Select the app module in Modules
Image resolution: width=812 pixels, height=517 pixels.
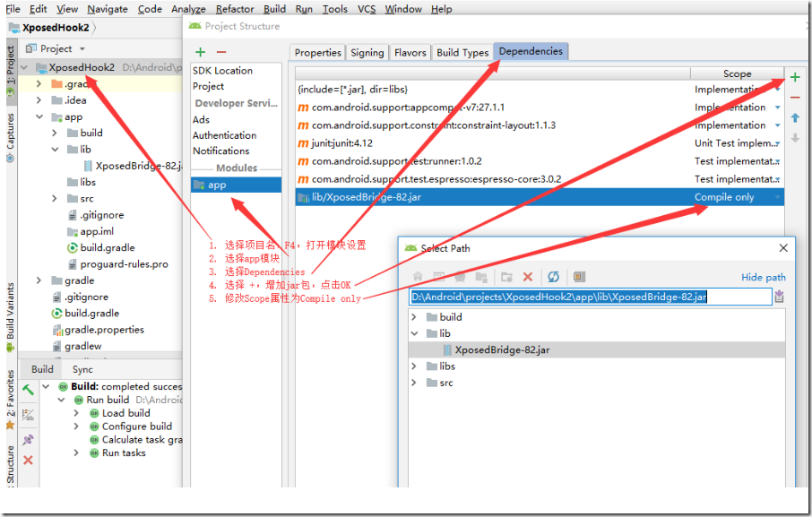[x=236, y=185]
